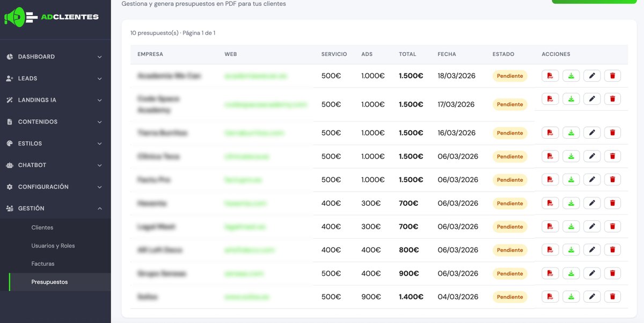Screen dimensions: 644x323
Task: Click the SERVICIO column header
Action: click(x=334, y=54)
